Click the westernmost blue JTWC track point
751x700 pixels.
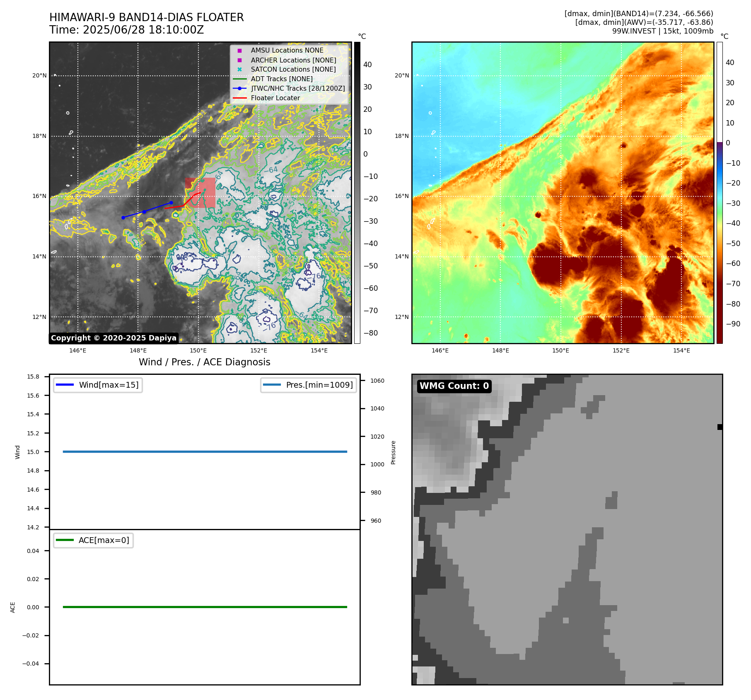pos(123,218)
